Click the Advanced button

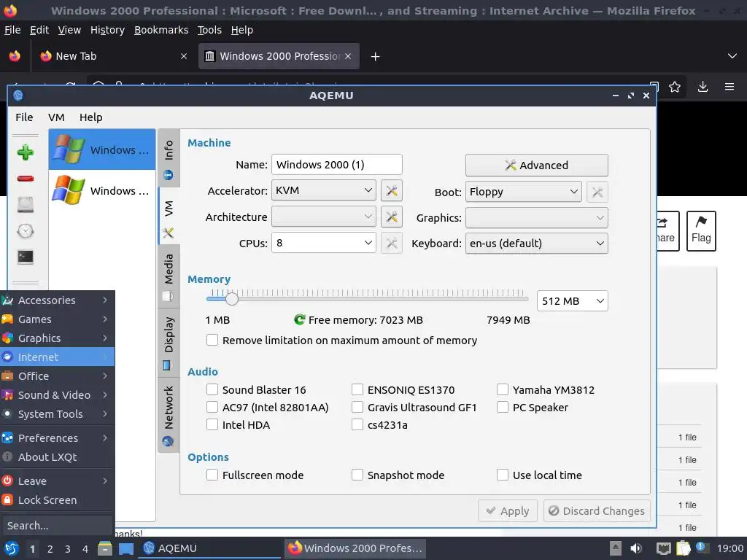coord(536,166)
